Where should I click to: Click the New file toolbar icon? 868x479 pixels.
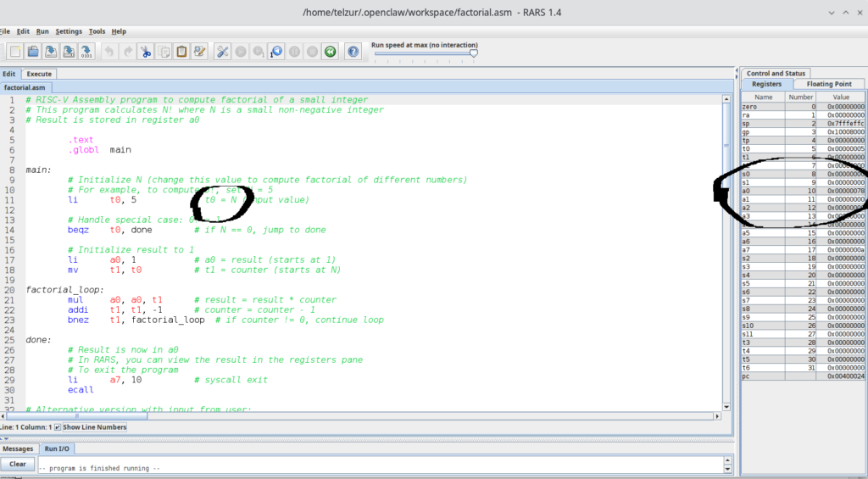click(15, 52)
